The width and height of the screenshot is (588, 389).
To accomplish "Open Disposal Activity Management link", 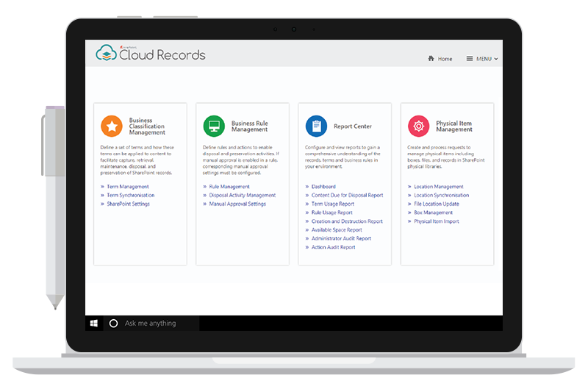I will 243,195.
